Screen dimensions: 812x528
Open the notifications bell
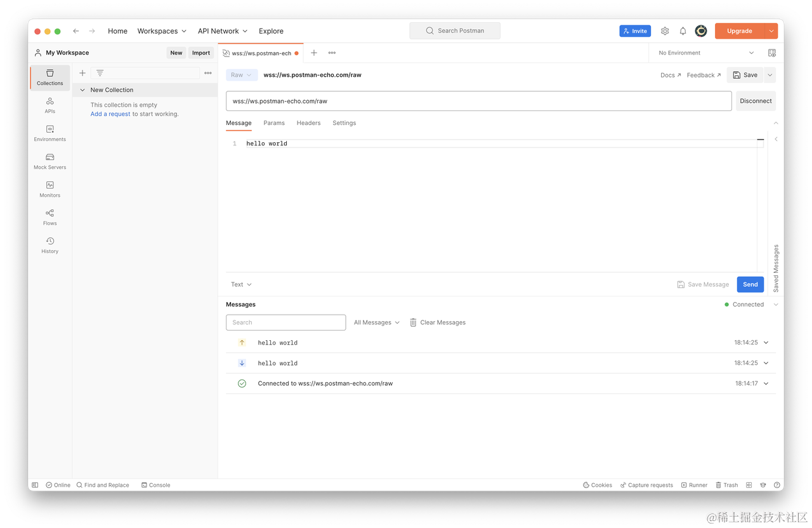(x=683, y=31)
